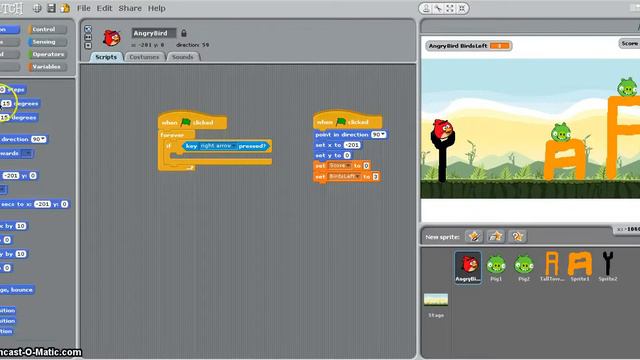640x360 pixels.
Task: Open the Control block category
Action: 47,29
